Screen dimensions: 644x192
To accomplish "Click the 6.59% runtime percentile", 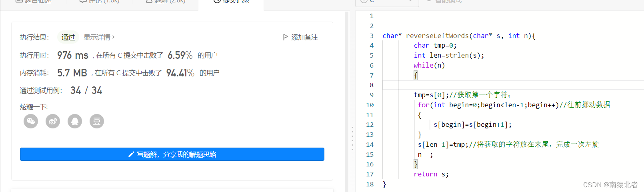I will 180,55.
